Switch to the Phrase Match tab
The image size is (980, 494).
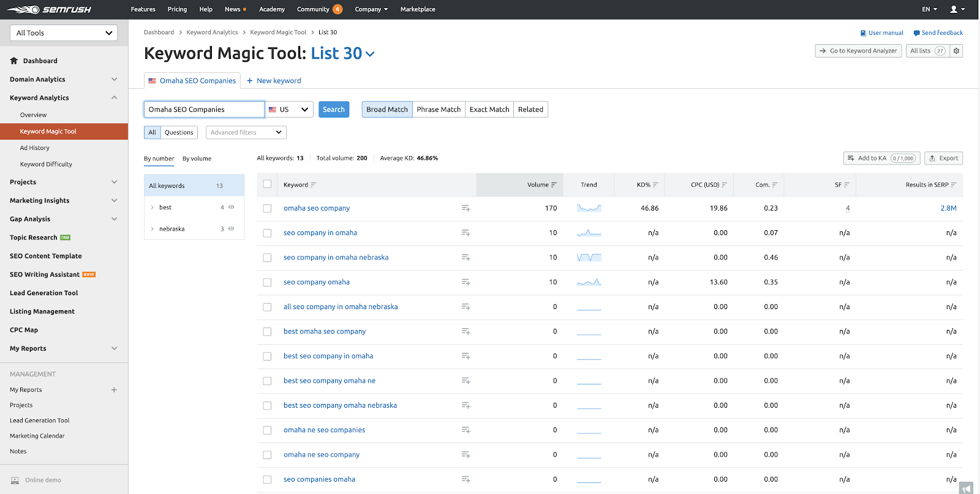439,110
